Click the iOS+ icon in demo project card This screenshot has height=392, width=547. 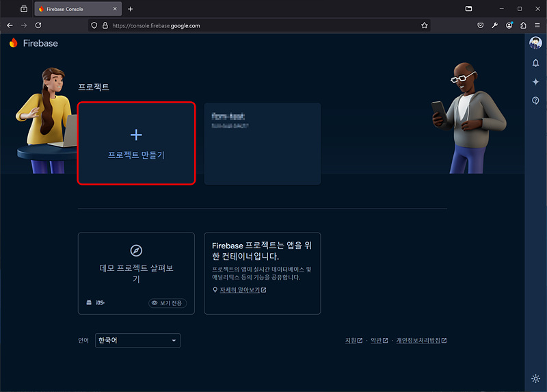pyautogui.click(x=100, y=302)
